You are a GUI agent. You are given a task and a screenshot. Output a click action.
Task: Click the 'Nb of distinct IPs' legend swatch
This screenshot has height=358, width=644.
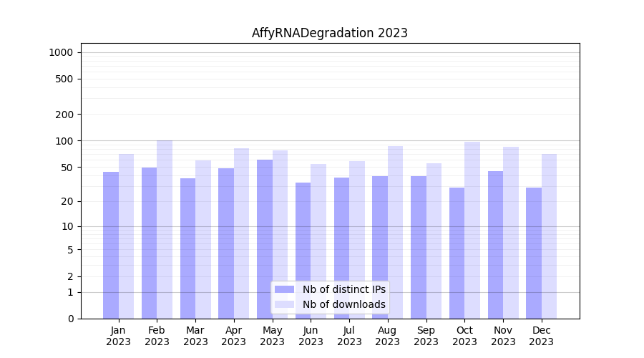284,289
